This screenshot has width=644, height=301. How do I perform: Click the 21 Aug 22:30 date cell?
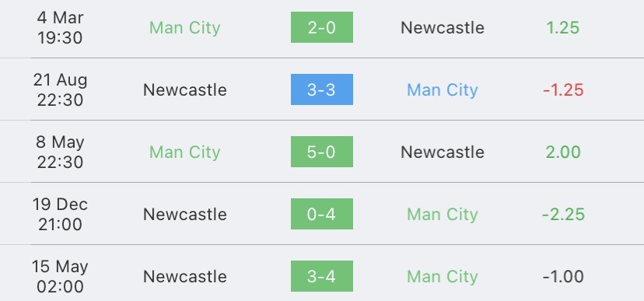tap(61, 89)
